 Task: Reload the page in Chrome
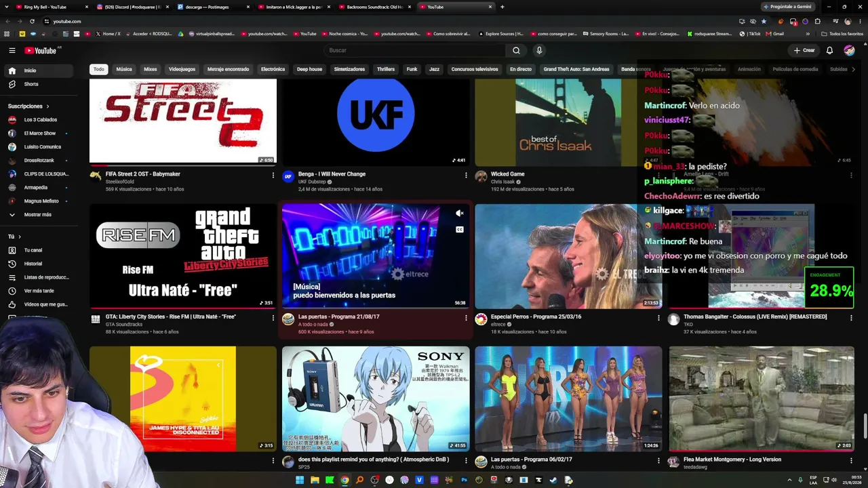point(32,21)
